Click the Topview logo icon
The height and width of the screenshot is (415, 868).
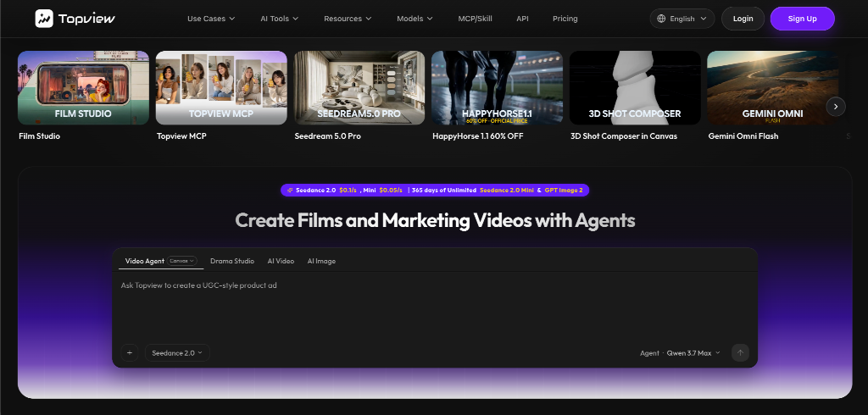pos(44,19)
